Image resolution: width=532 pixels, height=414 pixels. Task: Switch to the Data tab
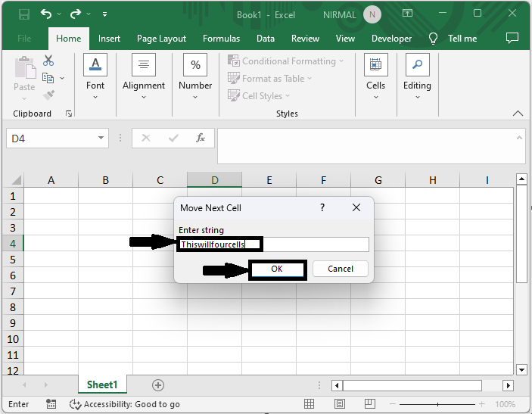tap(266, 39)
